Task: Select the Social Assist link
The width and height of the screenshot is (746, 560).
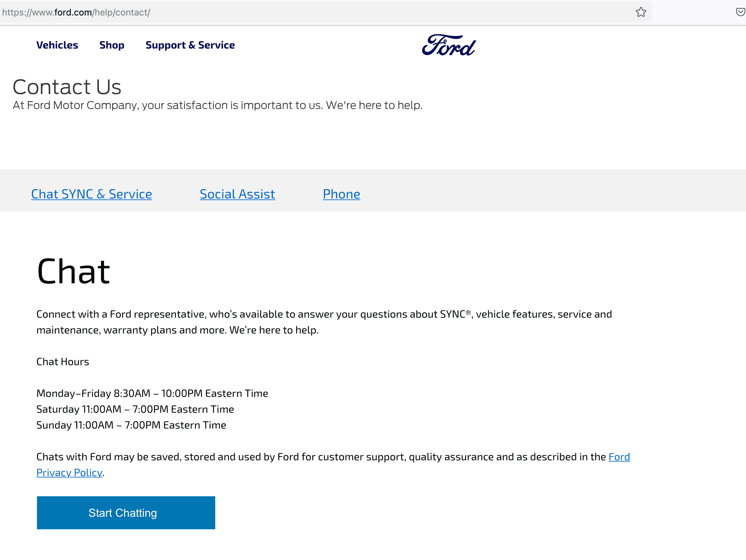Action: pos(237,194)
